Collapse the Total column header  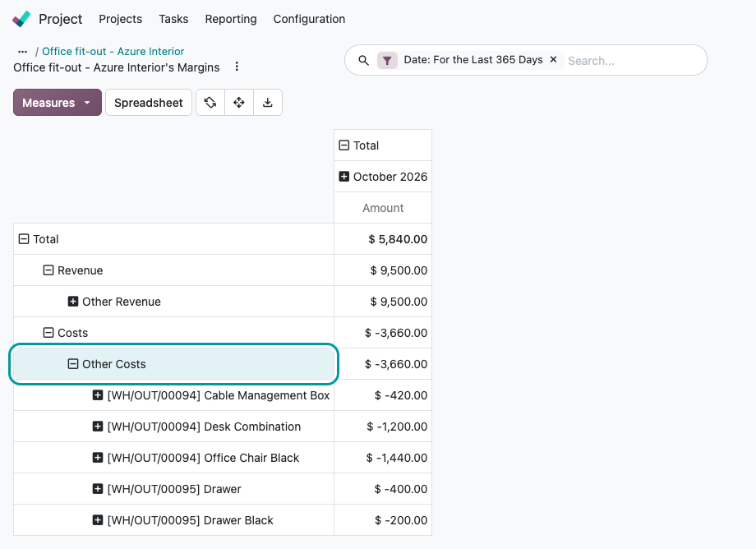343,145
